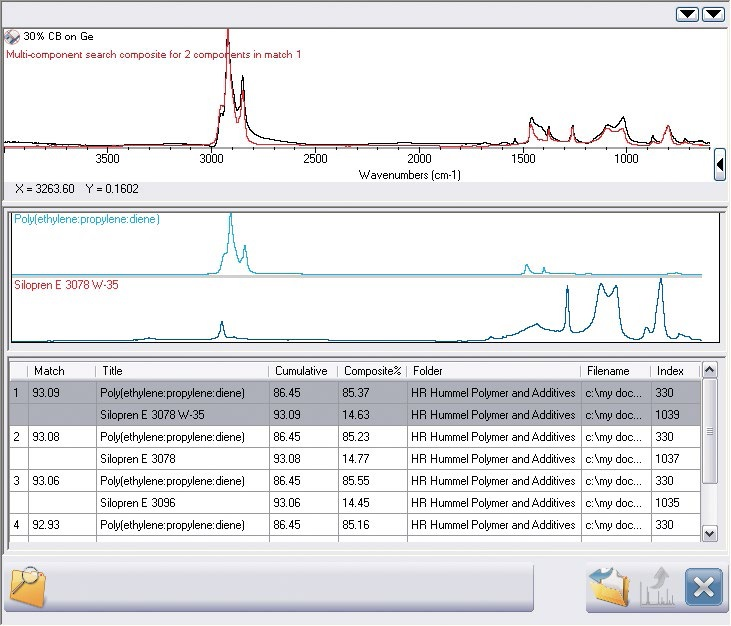Click composite value 14.63
Image resolution: width=731 pixels, height=626 pixels.
coord(356,415)
